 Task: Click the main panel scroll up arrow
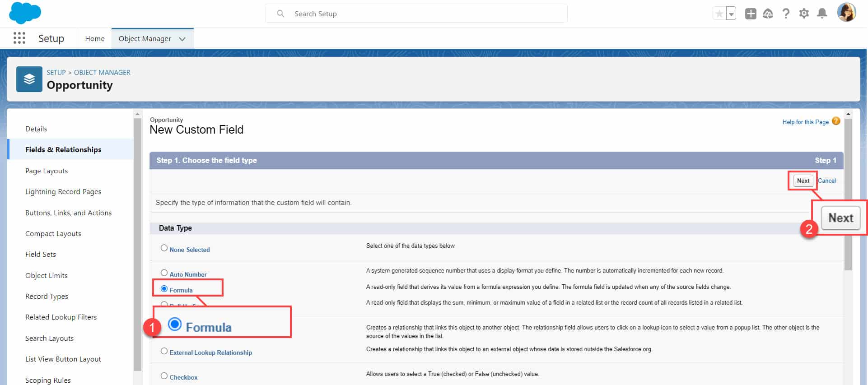point(848,114)
